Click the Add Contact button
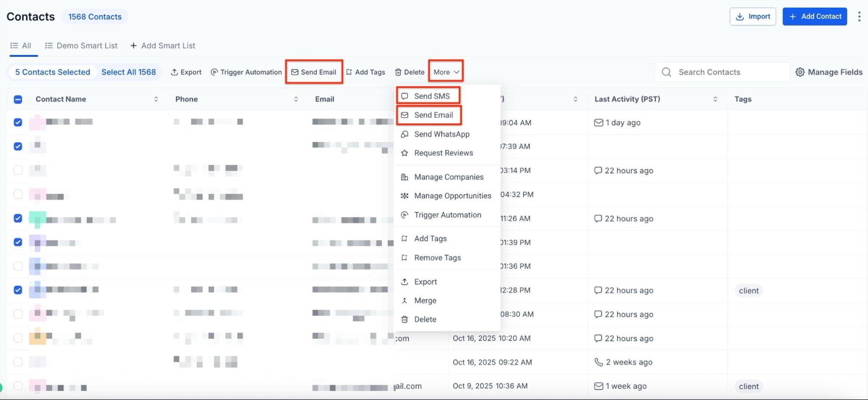The image size is (868, 400). [815, 17]
